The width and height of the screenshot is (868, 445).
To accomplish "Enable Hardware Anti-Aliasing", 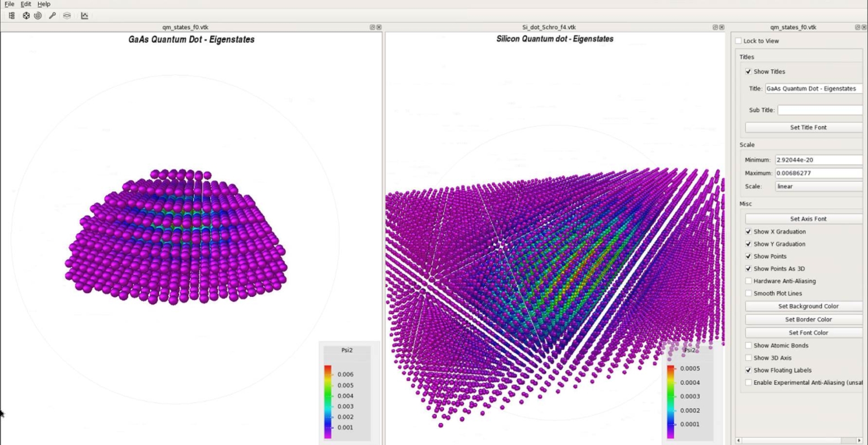I will [749, 281].
